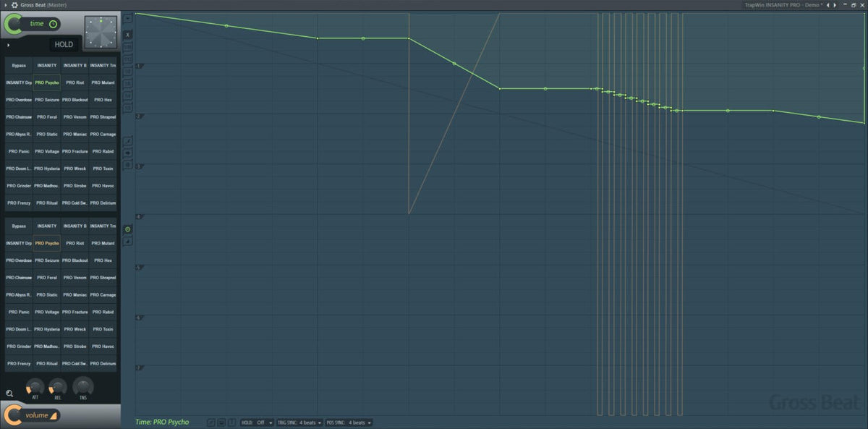Click the clock dial scratch display
Image resolution: width=868 pixels, height=429 pixels.
[x=101, y=32]
